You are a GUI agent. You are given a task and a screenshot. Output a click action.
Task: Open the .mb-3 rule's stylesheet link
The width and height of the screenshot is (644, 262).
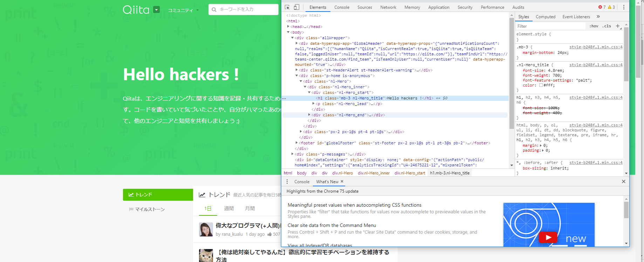click(596, 47)
